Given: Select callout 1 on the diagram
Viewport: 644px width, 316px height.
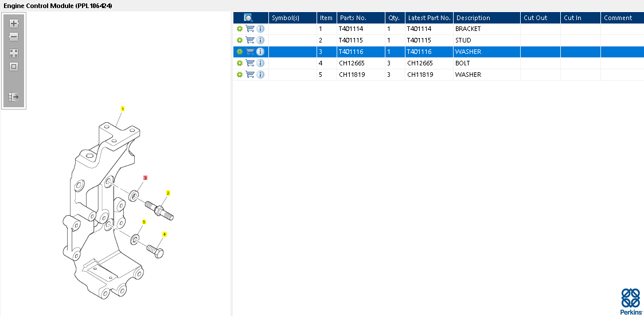Looking at the screenshot, I should [122, 109].
